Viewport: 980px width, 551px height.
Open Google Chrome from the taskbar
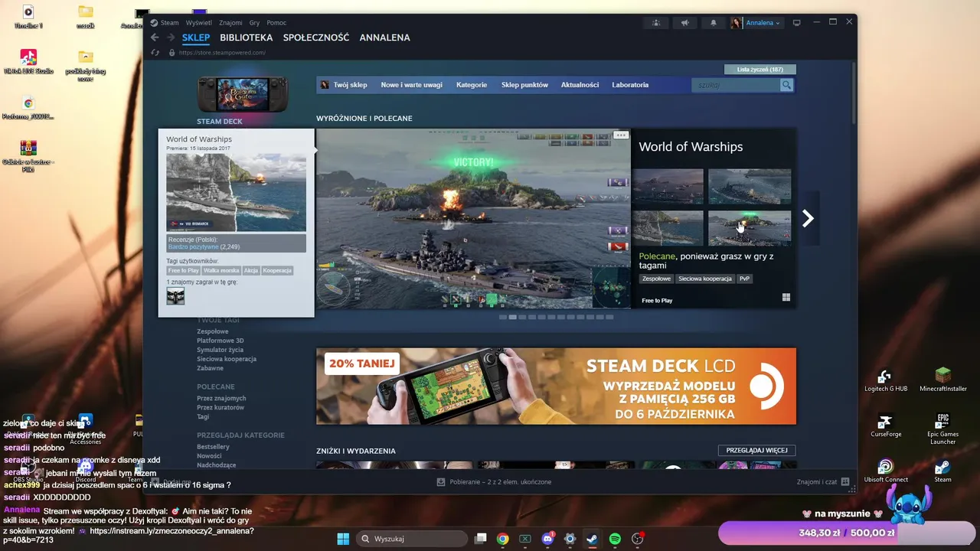click(502, 539)
